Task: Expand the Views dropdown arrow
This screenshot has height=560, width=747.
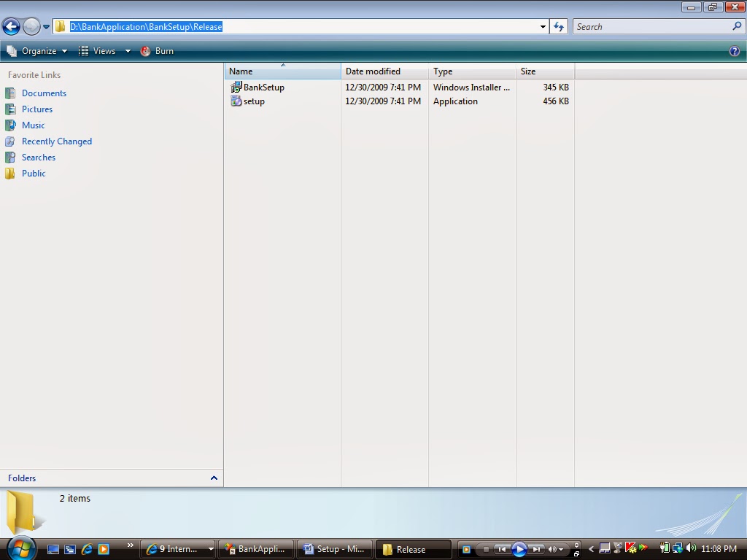Action: (x=128, y=51)
